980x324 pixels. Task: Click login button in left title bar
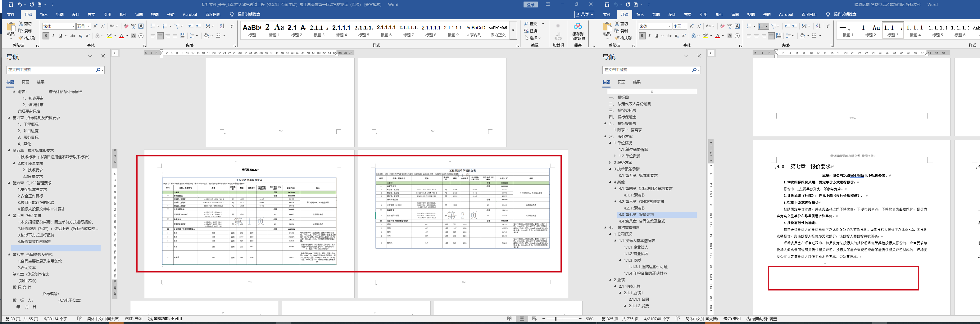(x=531, y=5)
